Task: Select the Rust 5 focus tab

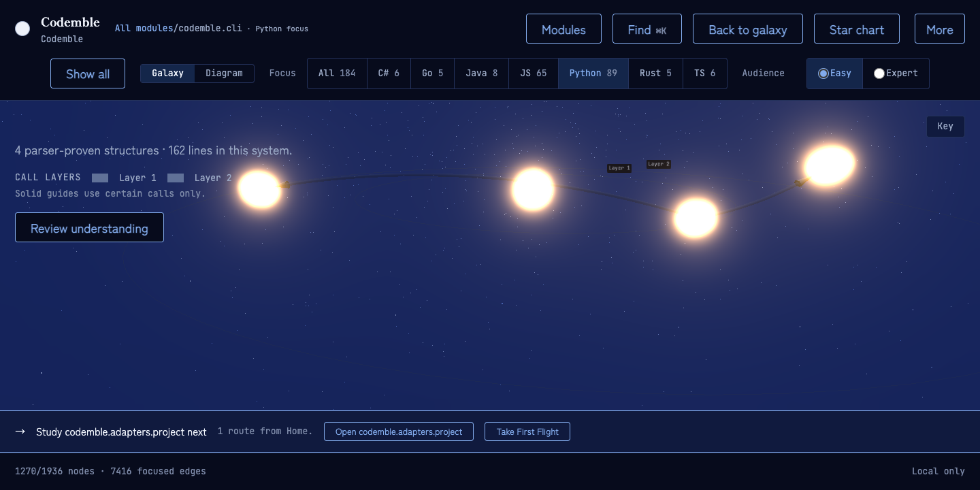Action: (655, 73)
